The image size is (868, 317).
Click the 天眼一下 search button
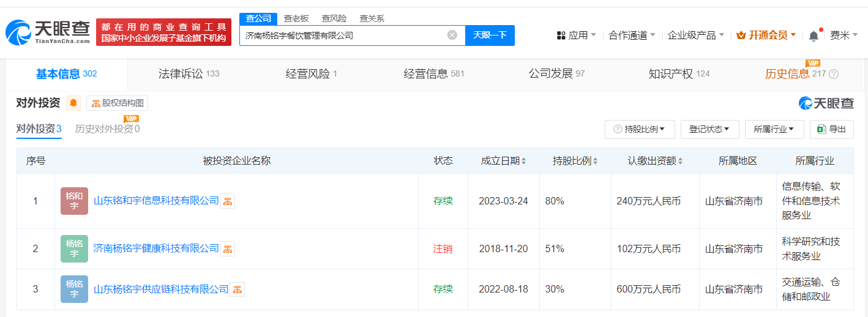point(490,35)
